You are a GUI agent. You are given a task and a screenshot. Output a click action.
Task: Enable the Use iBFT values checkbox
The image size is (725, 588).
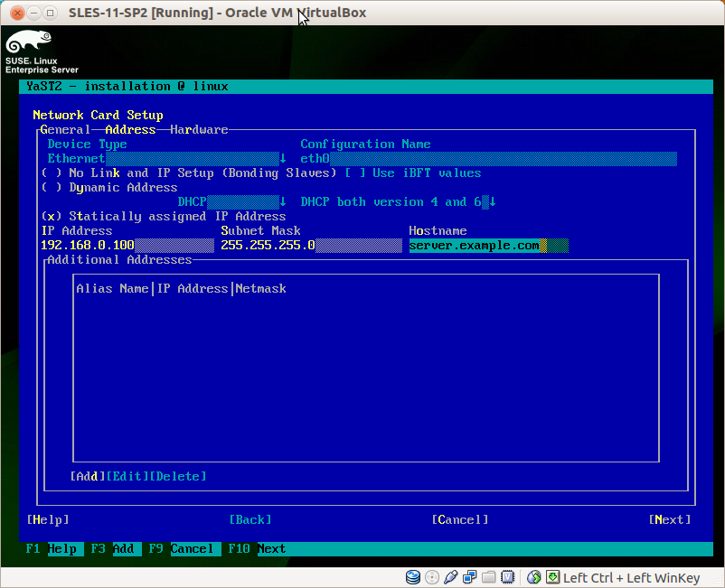tap(355, 173)
